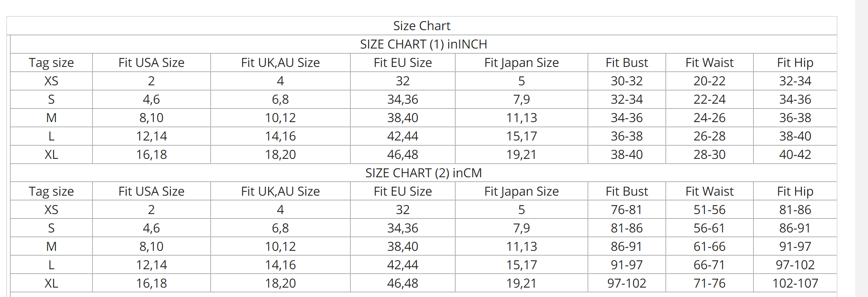Click the "M" tag size in CM chart
The height and width of the screenshot is (297, 868).
(51, 247)
